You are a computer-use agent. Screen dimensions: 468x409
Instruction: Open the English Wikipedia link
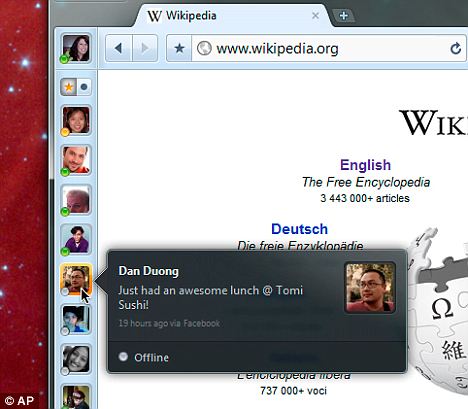click(x=365, y=165)
